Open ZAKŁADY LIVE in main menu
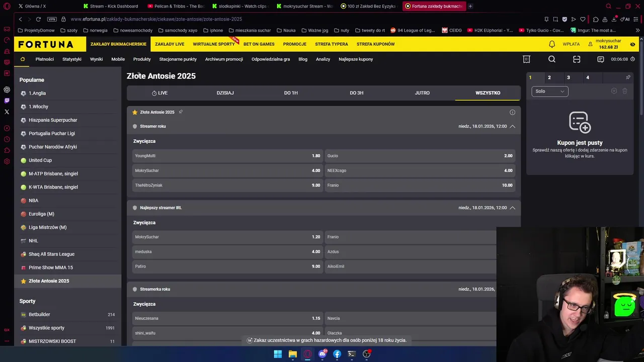 tap(170, 44)
